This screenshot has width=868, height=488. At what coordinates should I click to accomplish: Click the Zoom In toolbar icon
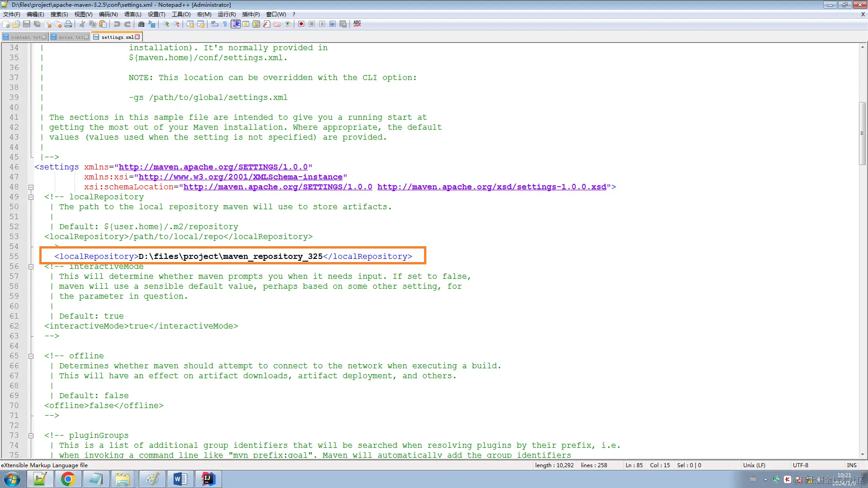(x=166, y=24)
